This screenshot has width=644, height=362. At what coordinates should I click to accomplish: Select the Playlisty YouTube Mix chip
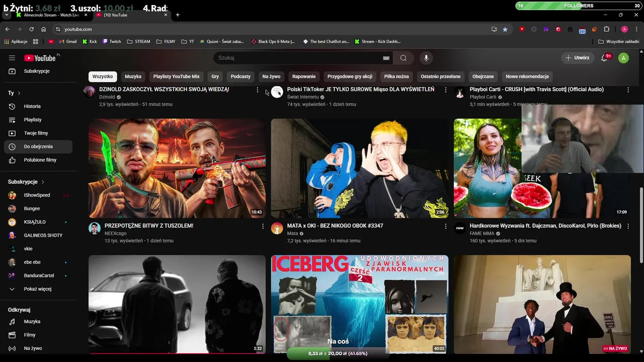point(176,76)
